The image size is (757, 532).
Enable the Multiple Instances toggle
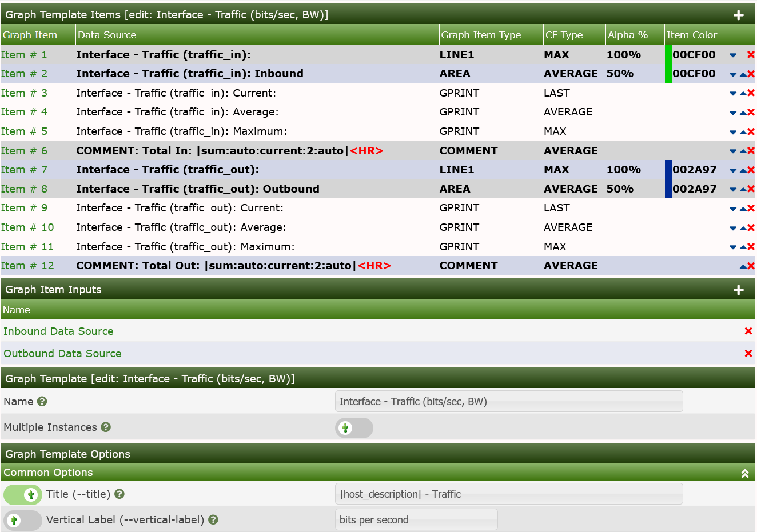pyautogui.click(x=354, y=427)
